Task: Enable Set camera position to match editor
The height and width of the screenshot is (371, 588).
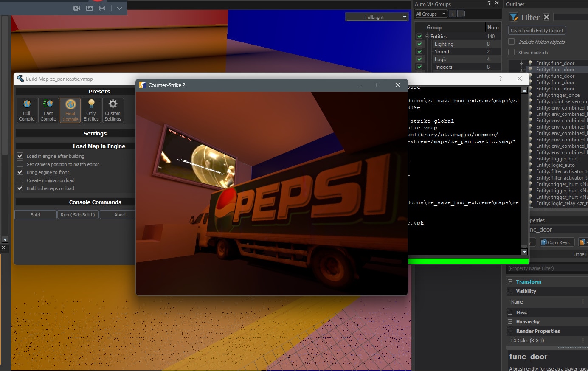Action: pyautogui.click(x=20, y=164)
